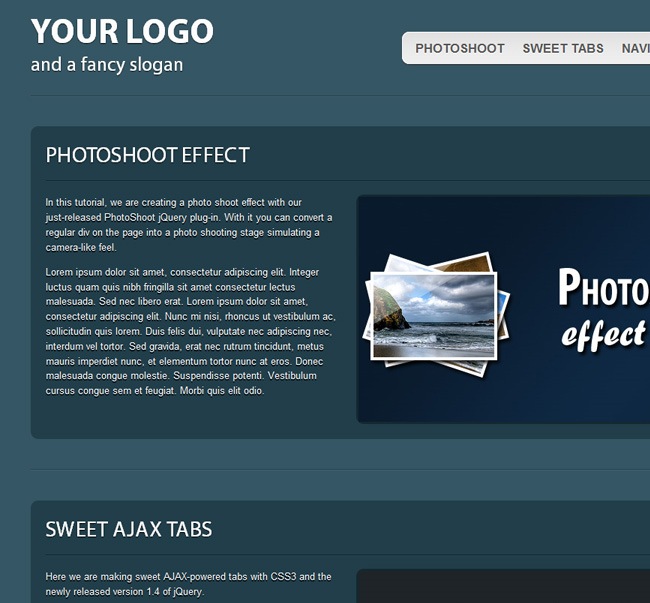Click the blue photo edge right of stack
This screenshot has height=603, width=650.
(503, 314)
